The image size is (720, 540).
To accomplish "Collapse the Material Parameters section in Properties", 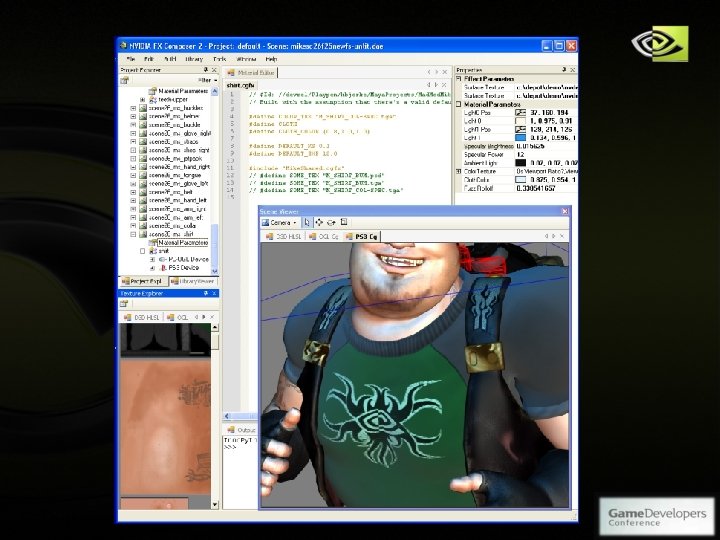I will pos(458,104).
